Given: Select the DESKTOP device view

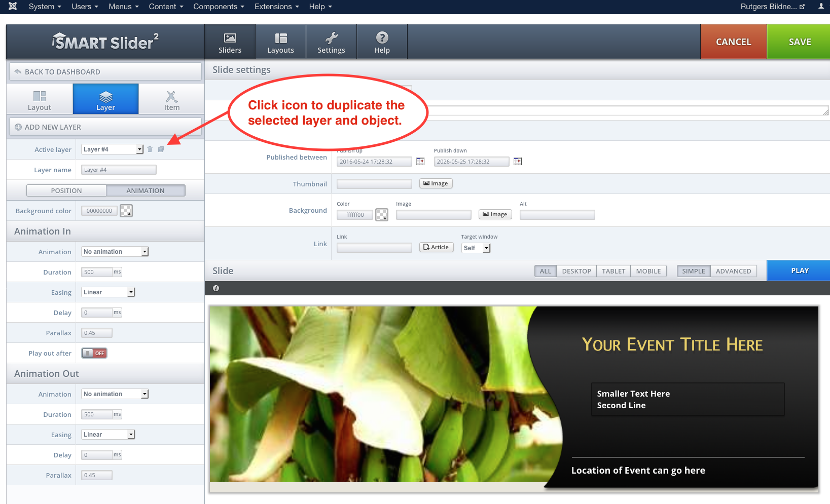Looking at the screenshot, I should 576,271.
